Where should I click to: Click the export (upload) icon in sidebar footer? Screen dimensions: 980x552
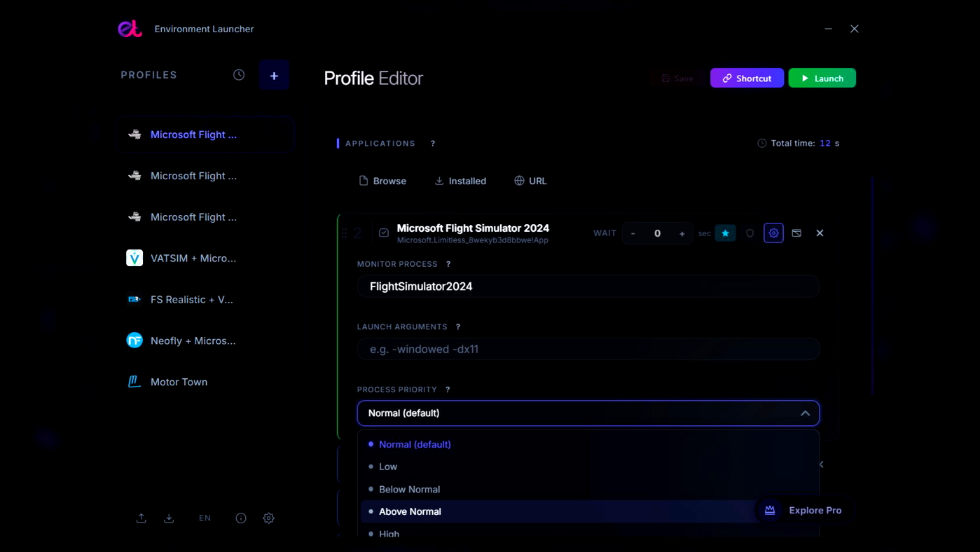tap(142, 518)
